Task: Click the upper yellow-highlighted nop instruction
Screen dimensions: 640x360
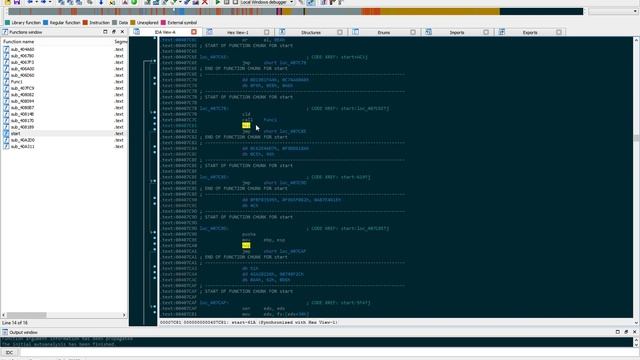Action: coord(246,126)
